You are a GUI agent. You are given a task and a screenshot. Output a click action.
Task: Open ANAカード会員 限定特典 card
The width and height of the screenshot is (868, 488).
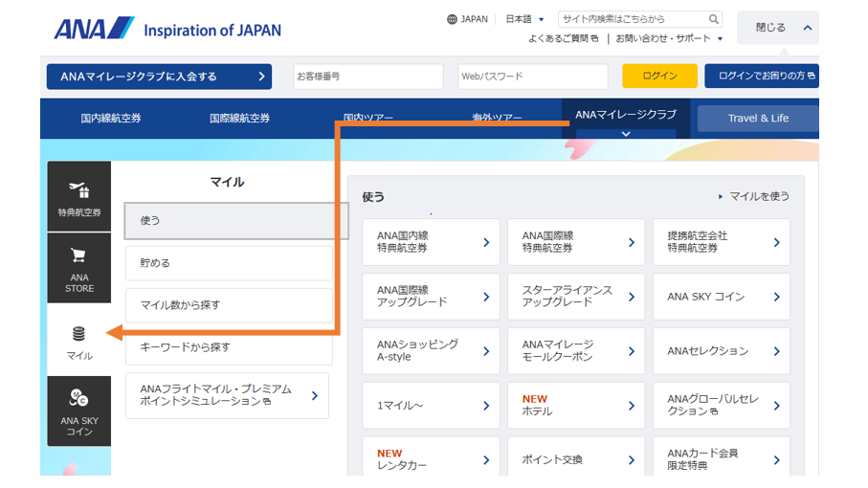click(721, 456)
